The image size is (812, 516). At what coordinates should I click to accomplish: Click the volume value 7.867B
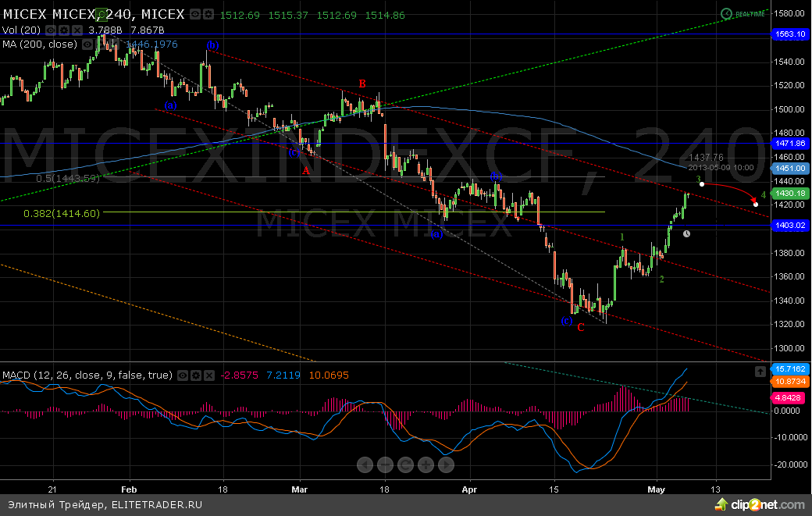click(147, 30)
